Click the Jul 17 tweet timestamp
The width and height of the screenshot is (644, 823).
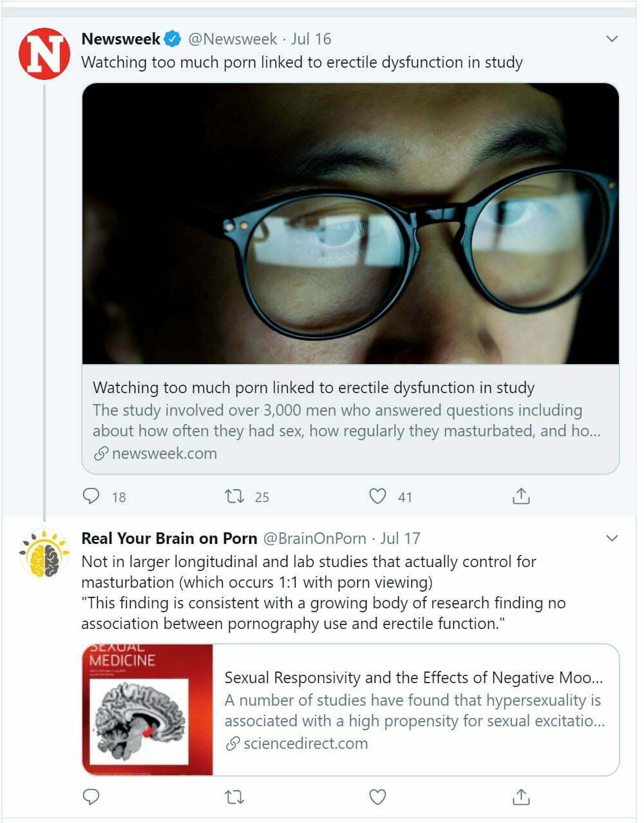401,538
